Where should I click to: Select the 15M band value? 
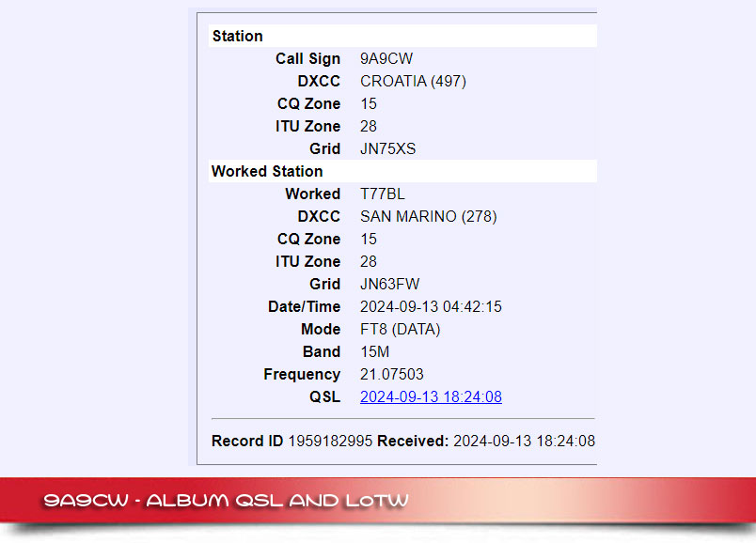(376, 352)
